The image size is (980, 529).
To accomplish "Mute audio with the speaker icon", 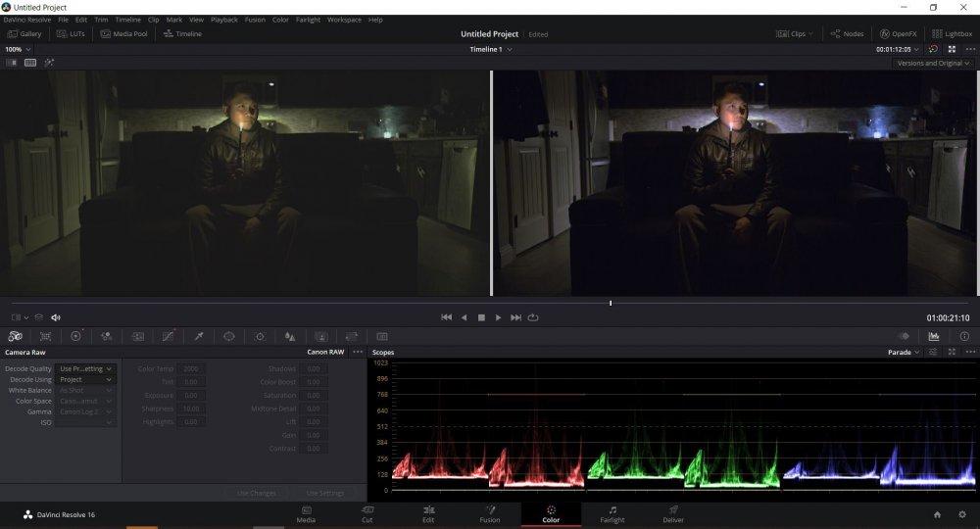I will [56, 317].
